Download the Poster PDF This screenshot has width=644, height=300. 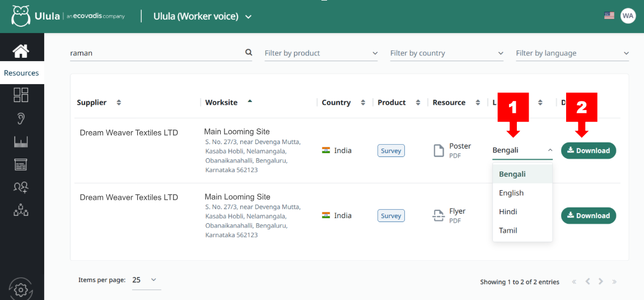click(589, 151)
